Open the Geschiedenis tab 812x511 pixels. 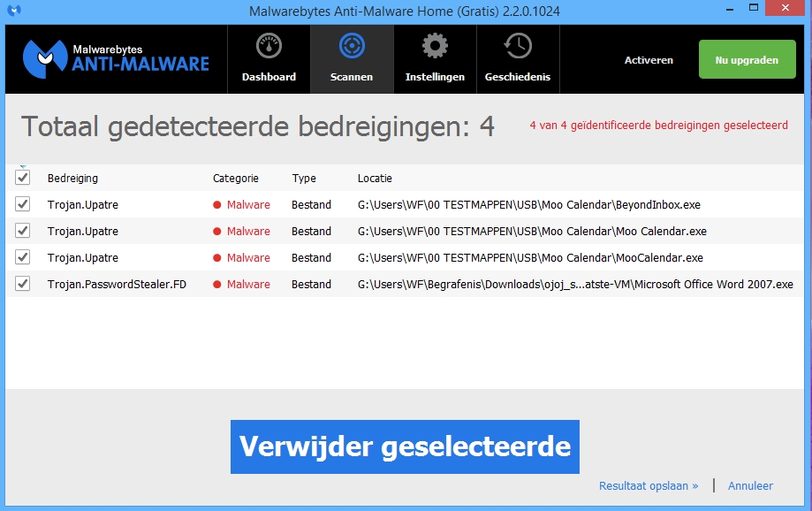click(x=518, y=59)
